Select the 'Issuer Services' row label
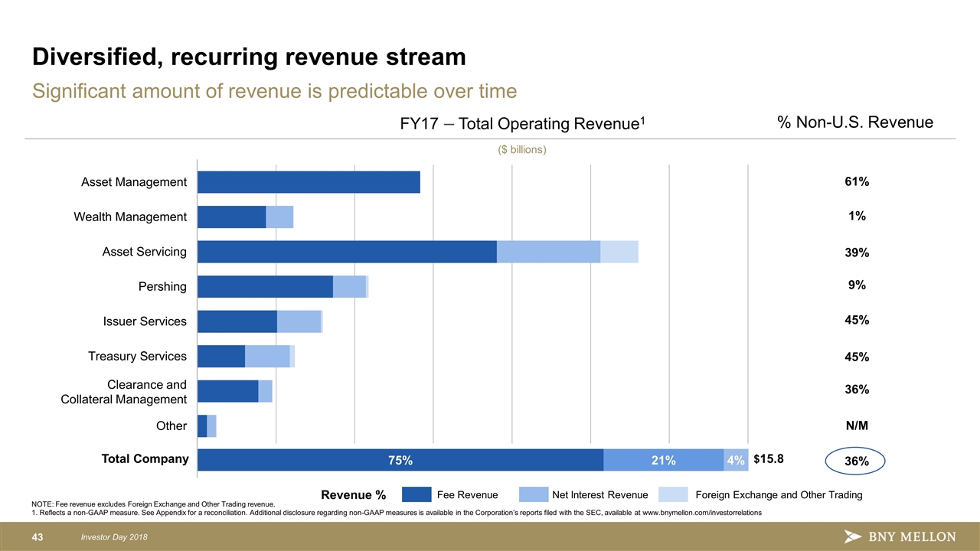 [x=145, y=321]
